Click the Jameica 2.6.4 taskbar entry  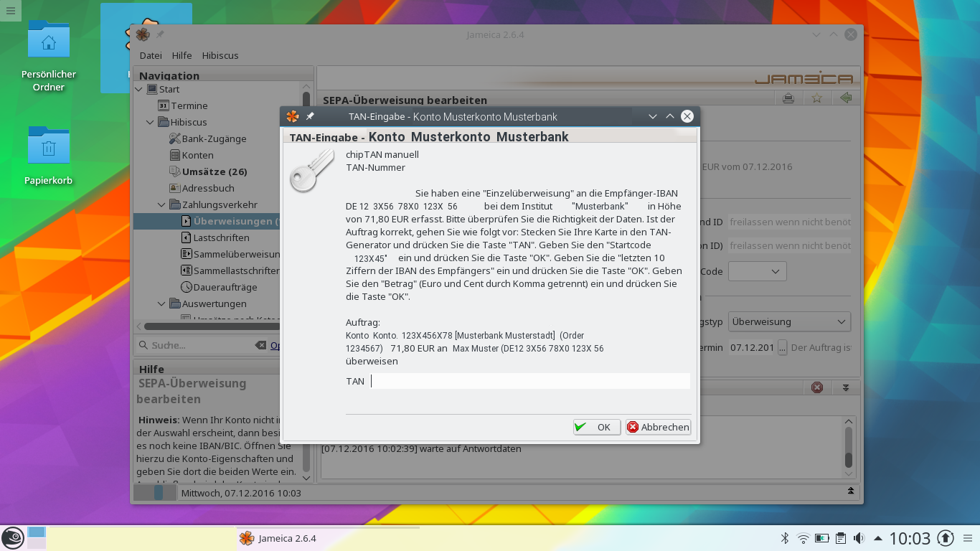click(x=328, y=538)
